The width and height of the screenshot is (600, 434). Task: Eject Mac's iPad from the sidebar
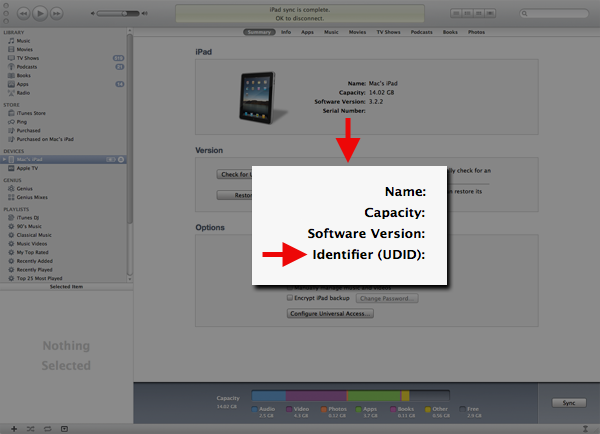(x=121, y=160)
